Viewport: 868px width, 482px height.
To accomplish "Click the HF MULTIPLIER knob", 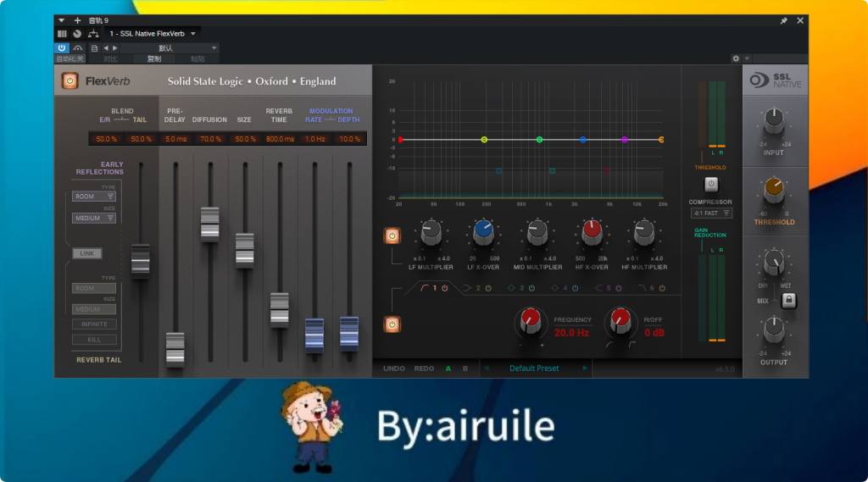I will [644, 232].
